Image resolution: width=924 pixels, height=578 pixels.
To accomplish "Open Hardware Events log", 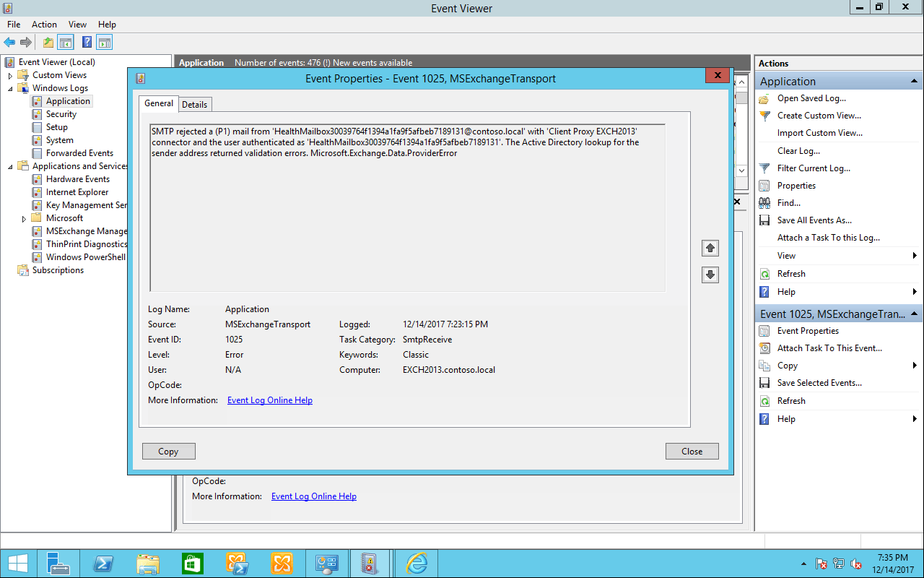I will point(77,179).
